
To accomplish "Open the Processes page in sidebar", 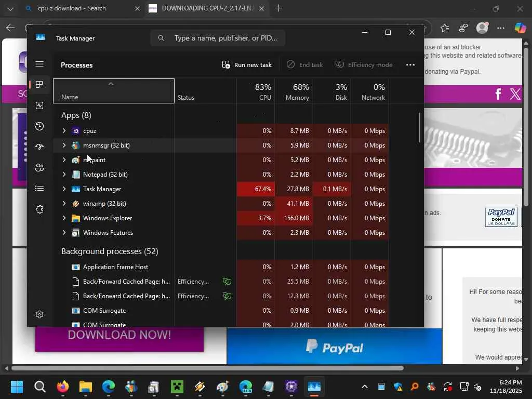I will pyautogui.click(x=39, y=85).
